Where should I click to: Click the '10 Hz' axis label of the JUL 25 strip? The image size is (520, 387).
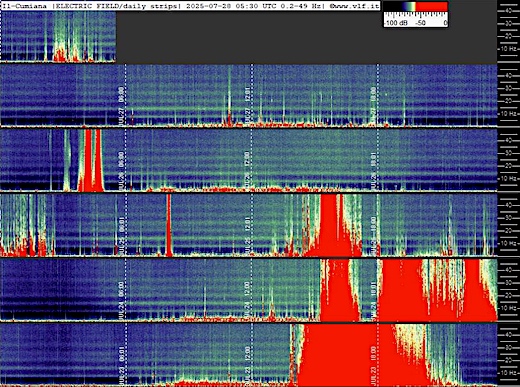click(x=509, y=243)
